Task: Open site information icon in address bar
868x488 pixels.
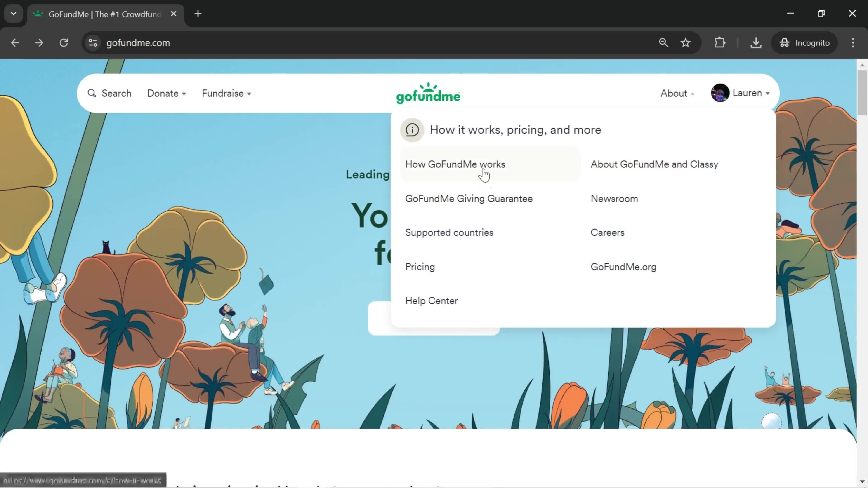Action: (x=93, y=43)
